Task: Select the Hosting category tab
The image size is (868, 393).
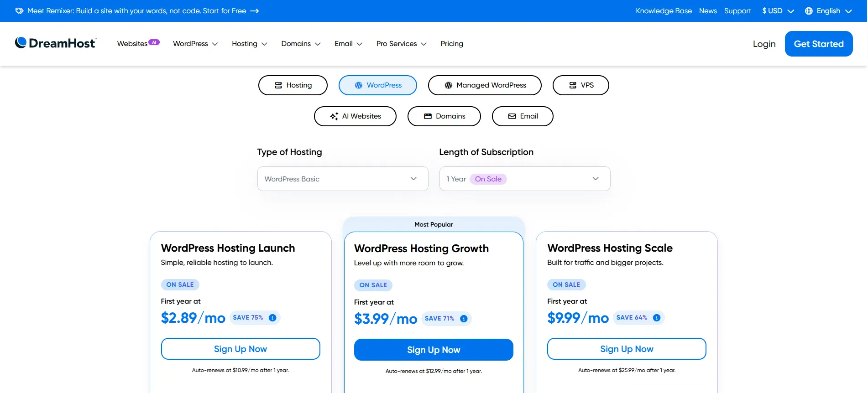Action: coord(293,85)
